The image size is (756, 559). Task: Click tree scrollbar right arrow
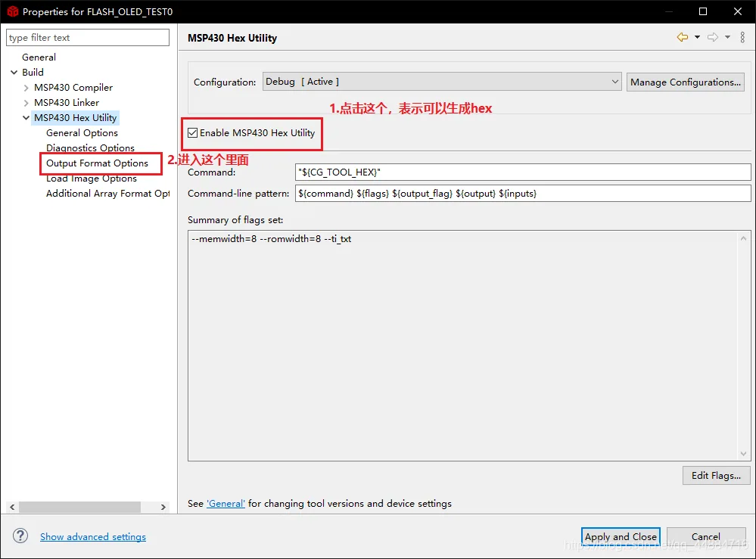(x=163, y=507)
